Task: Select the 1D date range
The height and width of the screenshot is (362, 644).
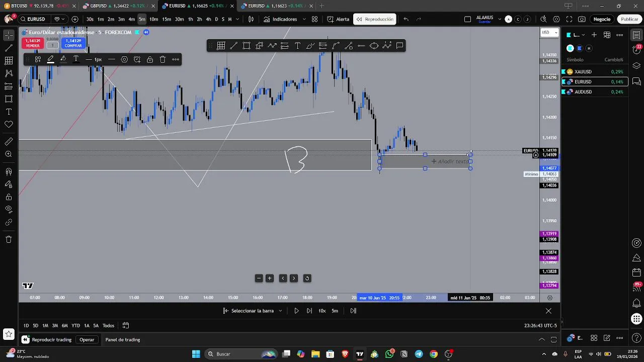Action: pos(26,326)
